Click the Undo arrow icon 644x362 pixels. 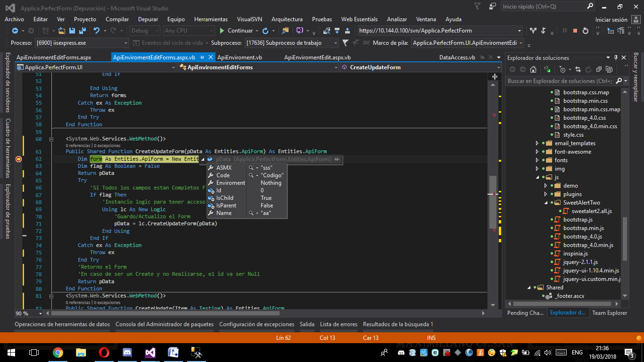pos(97,31)
